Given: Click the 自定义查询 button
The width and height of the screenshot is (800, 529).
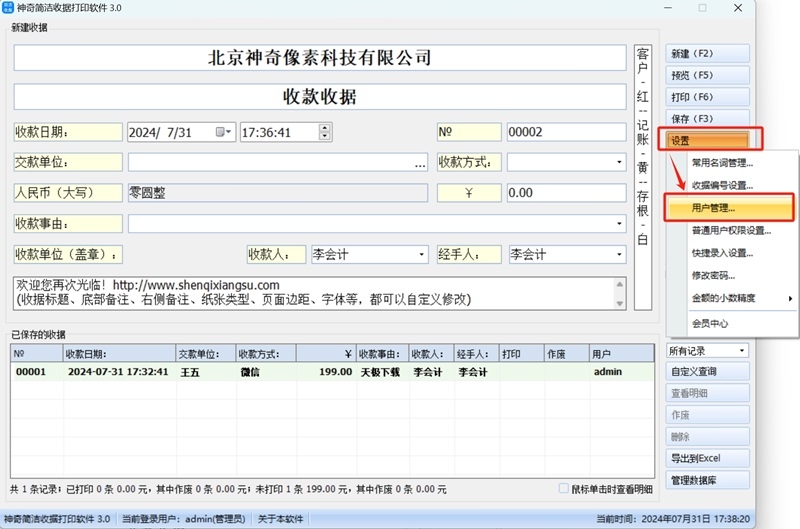Looking at the screenshot, I should click(x=707, y=371).
